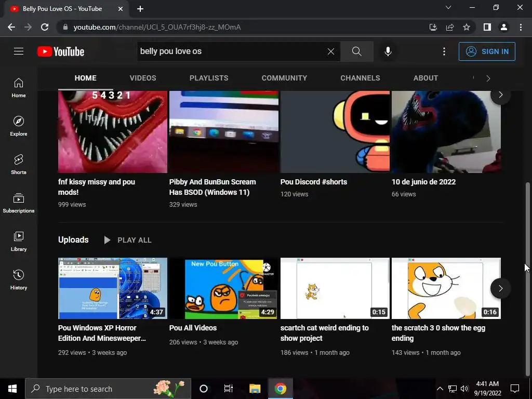The height and width of the screenshot is (399, 532).
Task: Open YouTube settings three-dot menu
Action: (444, 51)
